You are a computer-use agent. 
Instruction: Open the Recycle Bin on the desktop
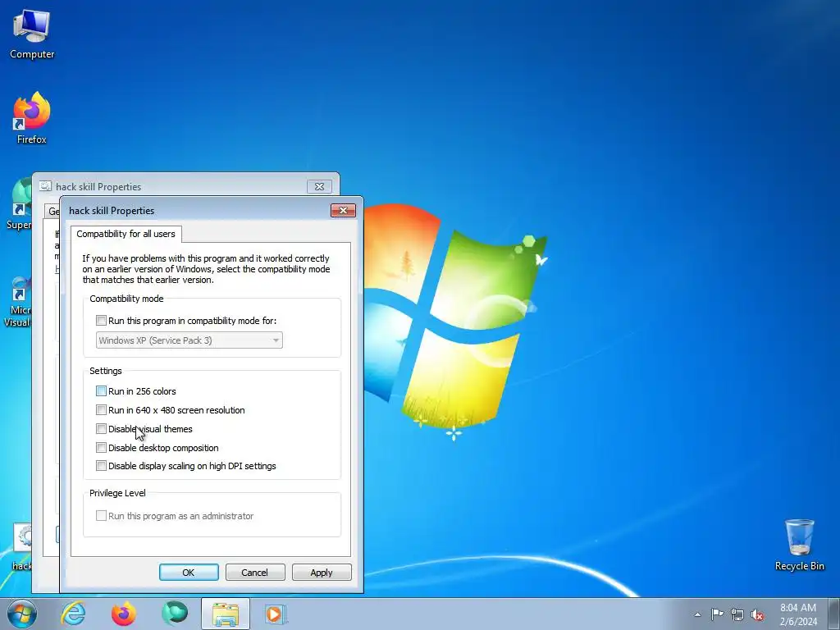[x=799, y=545]
